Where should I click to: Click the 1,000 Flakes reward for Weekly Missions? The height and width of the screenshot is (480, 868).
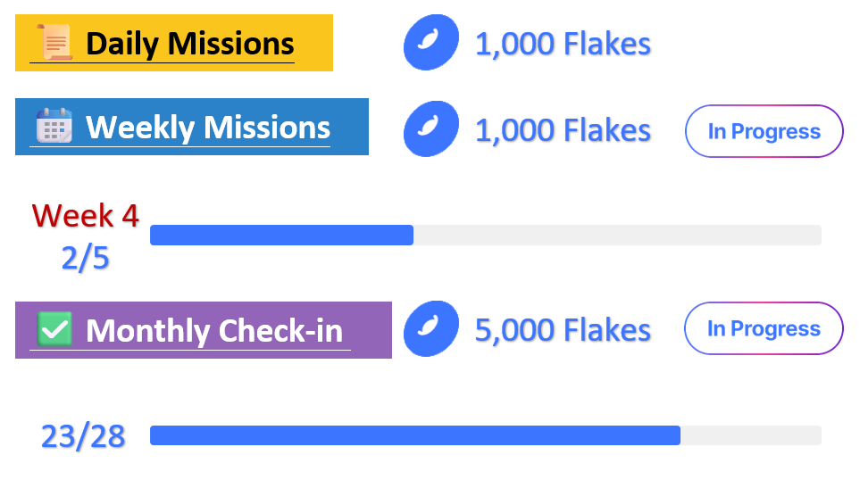pyautogui.click(x=562, y=130)
